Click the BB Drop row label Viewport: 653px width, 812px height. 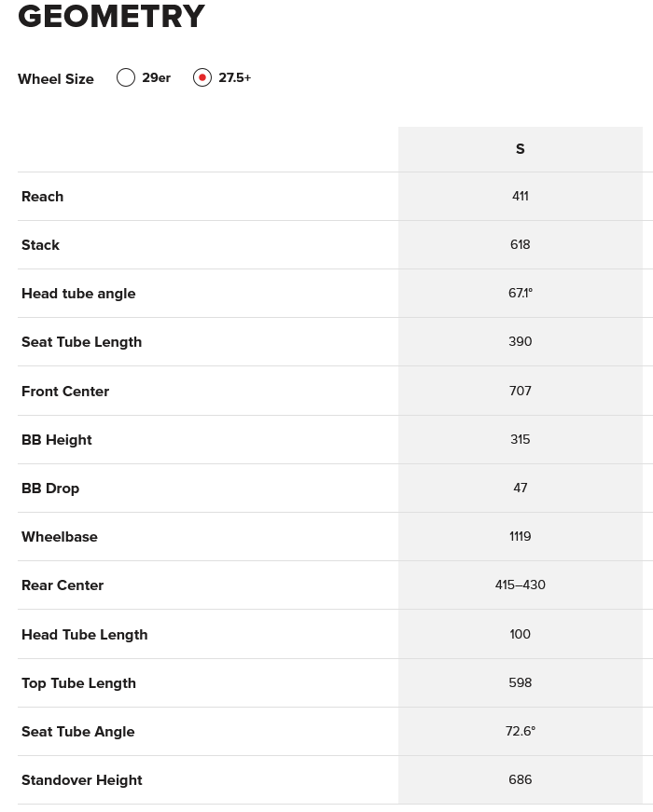50,489
